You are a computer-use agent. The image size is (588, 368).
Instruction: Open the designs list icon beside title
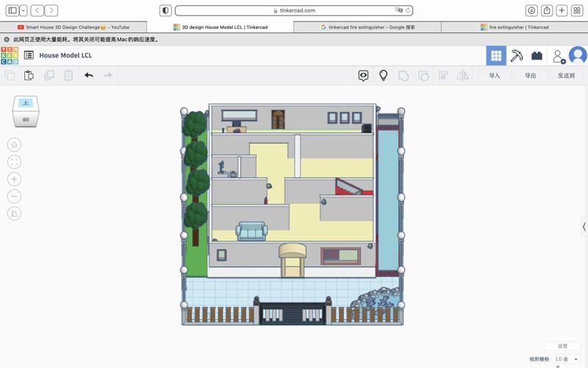point(29,55)
